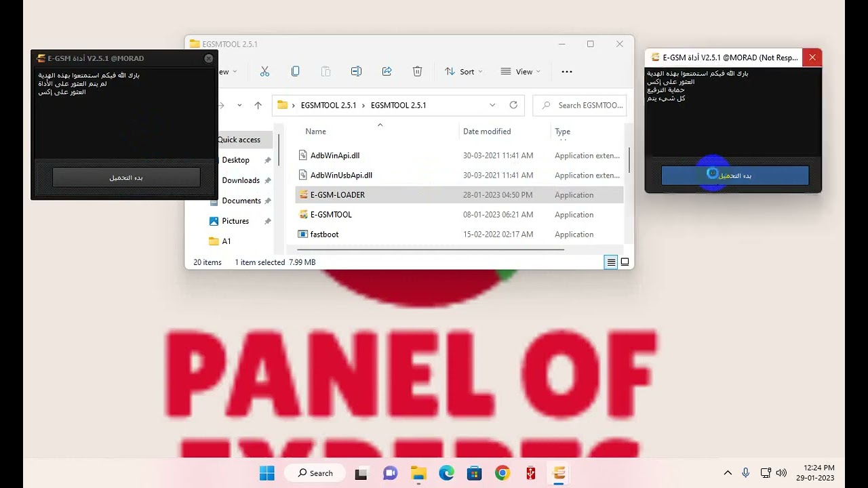Viewport: 868px width, 488px height.
Task: Click first EGSMTOOL 2.5.1 breadcrumb segment
Action: click(x=328, y=105)
